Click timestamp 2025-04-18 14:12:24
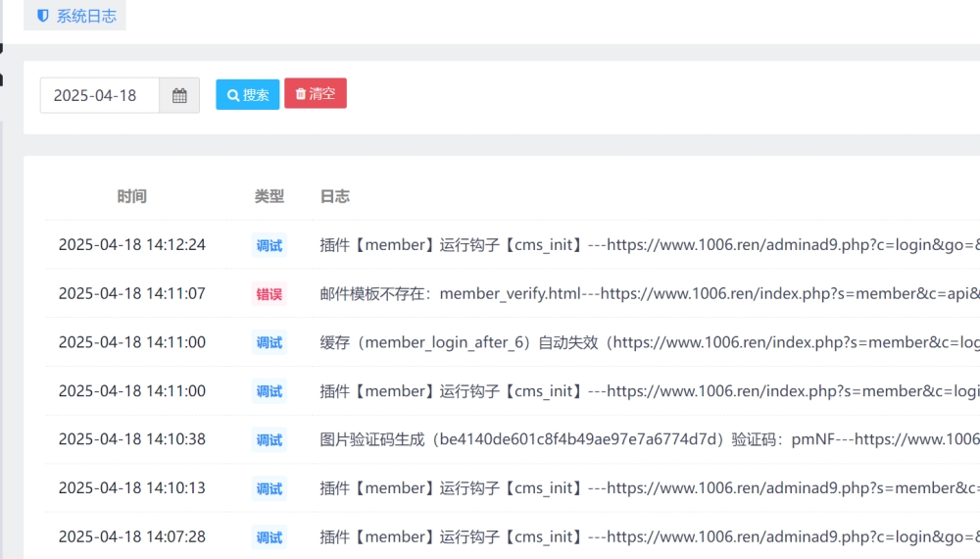 pos(132,244)
